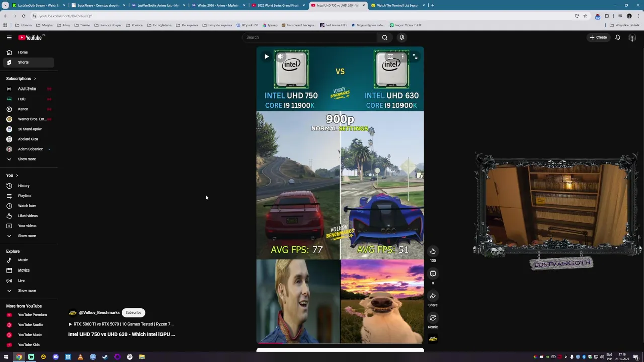This screenshot has width=644, height=362.
Task: Open YouTube Premium
Action: tap(28, 315)
